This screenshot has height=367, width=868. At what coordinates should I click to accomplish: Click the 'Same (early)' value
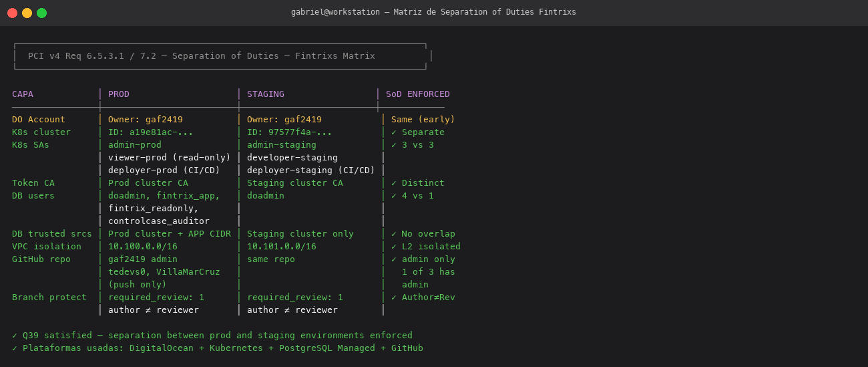click(x=423, y=120)
